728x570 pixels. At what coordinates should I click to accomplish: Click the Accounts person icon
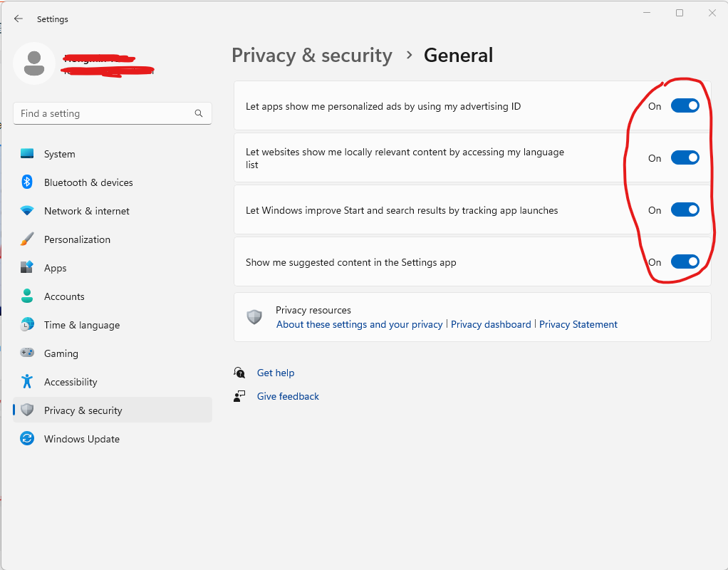(27, 296)
